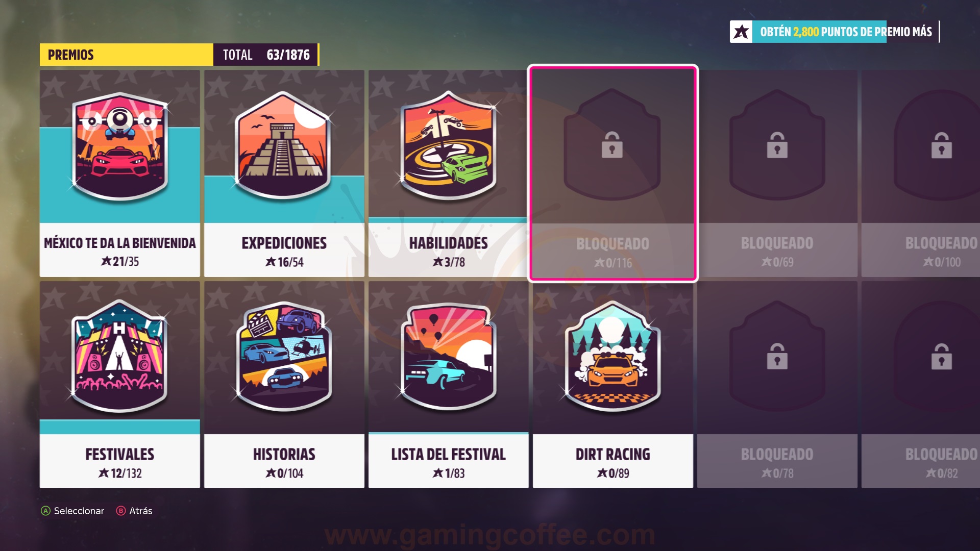Click the Atrás B button prompt
This screenshot has width=980, height=551.
135,511
